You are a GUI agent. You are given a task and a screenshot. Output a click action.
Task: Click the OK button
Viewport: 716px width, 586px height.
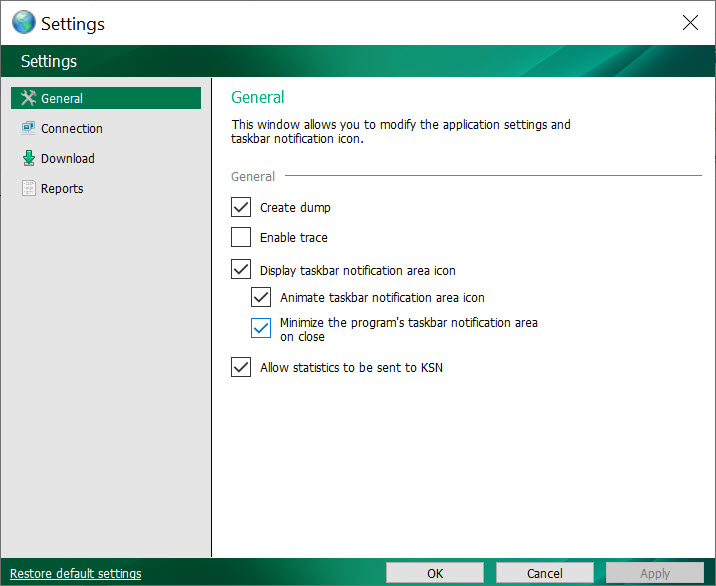435,573
